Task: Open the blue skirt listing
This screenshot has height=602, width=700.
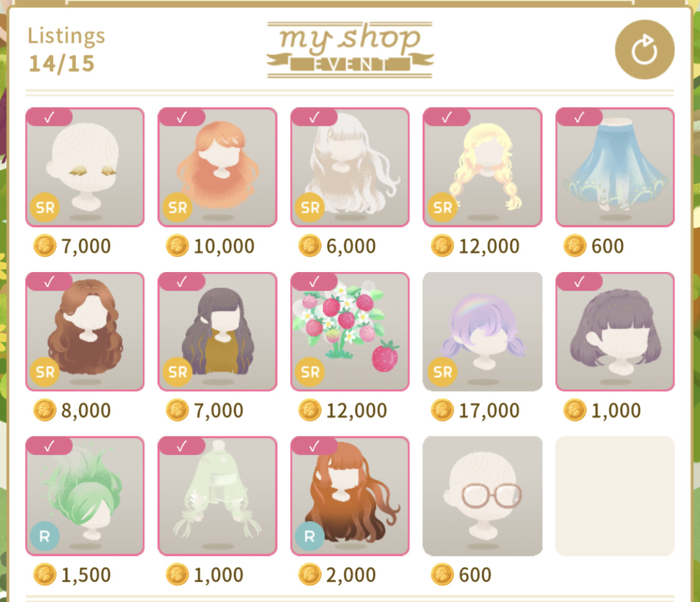Action: (x=615, y=167)
